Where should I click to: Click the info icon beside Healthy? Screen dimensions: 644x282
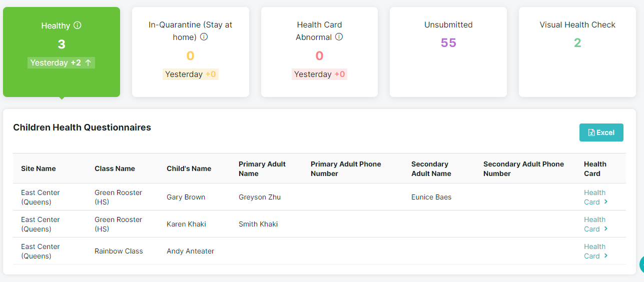click(77, 25)
